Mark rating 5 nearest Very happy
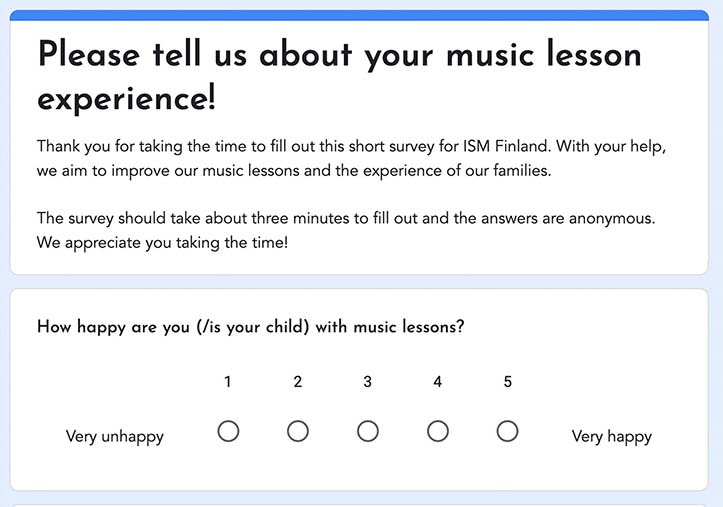Image resolution: width=723 pixels, height=507 pixels. coord(507,431)
